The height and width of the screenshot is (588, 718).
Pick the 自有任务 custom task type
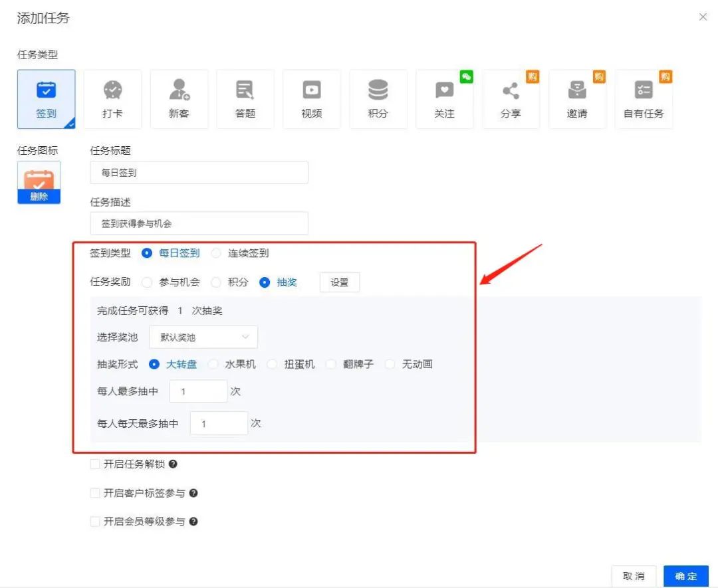tap(644, 99)
